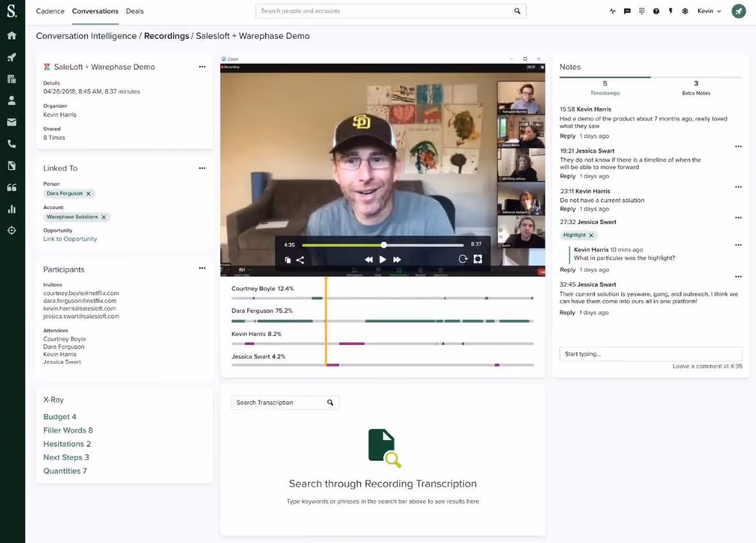Open the Email envelope icon in sidebar
The width and height of the screenshot is (756, 543).
[x=12, y=122]
